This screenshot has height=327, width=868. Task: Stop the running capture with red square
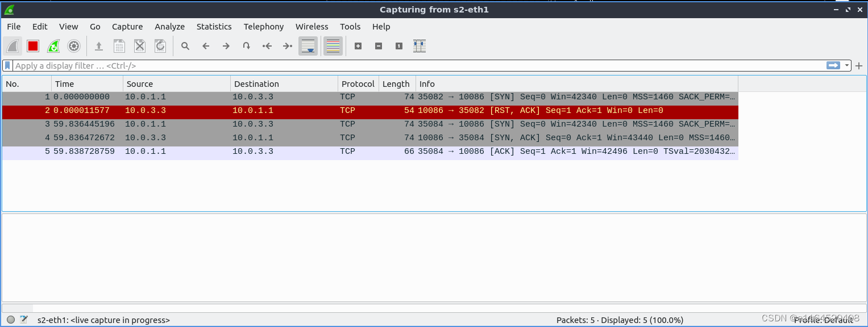(x=33, y=46)
